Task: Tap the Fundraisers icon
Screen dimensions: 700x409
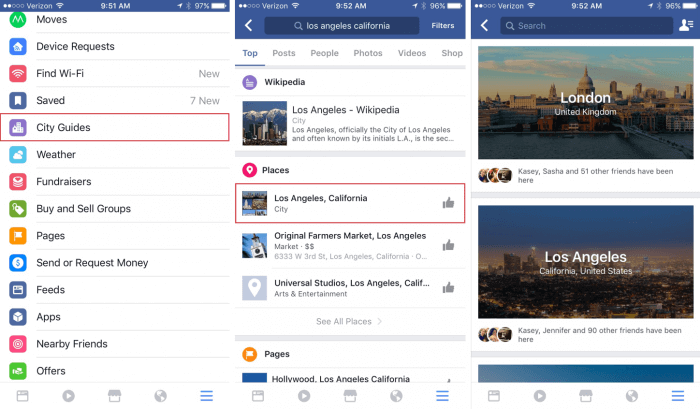Action: [x=18, y=182]
